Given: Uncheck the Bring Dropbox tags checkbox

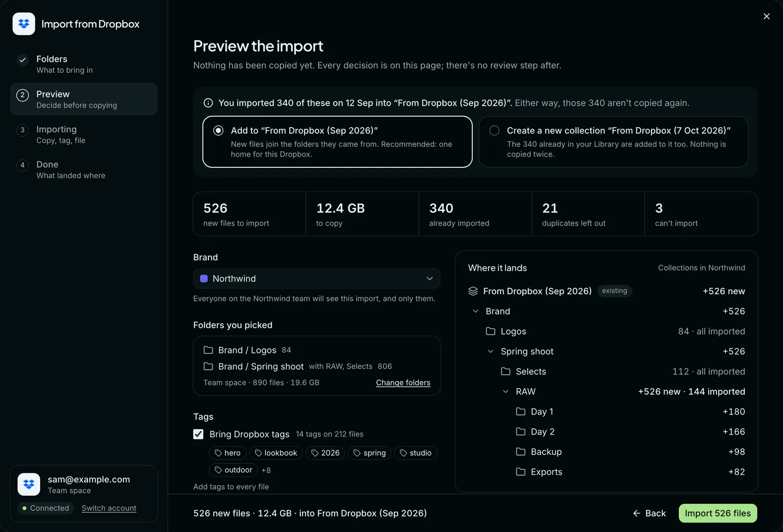Looking at the screenshot, I should [198, 434].
